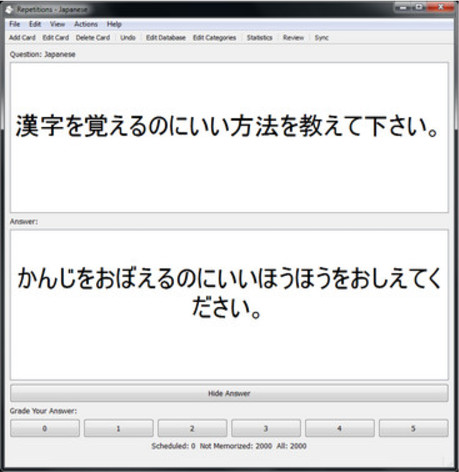Click the All: 2000 status text
Viewport: 459px width, 472px height.
[291, 446]
